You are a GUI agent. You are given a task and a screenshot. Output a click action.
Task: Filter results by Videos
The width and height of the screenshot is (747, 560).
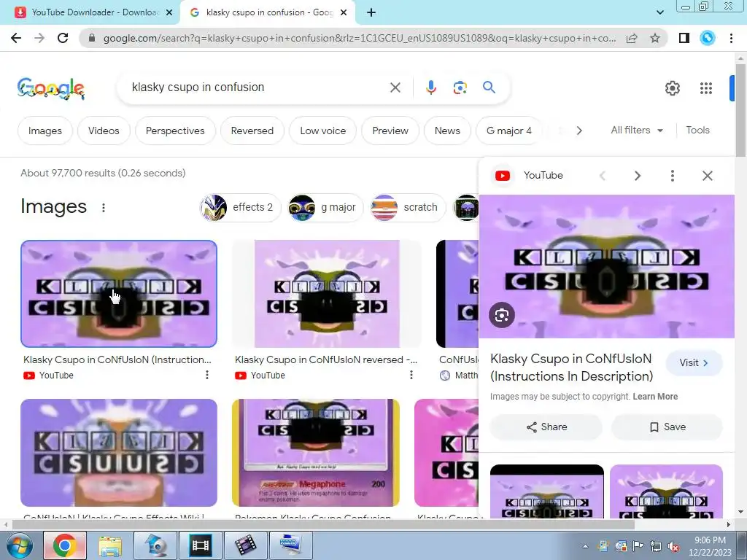(x=104, y=131)
